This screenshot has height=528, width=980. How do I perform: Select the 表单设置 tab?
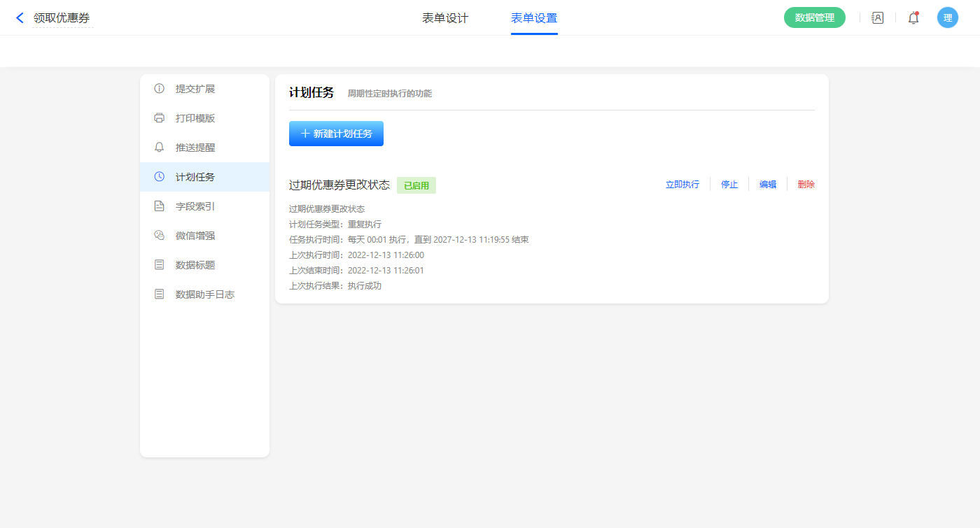534,18
